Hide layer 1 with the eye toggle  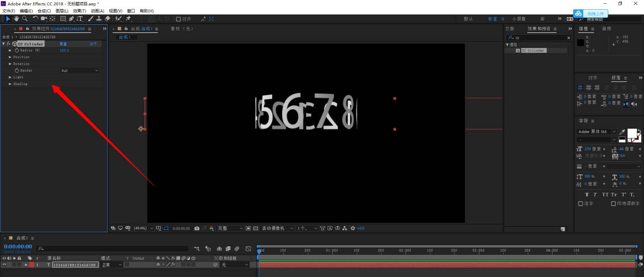[x=4, y=265]
